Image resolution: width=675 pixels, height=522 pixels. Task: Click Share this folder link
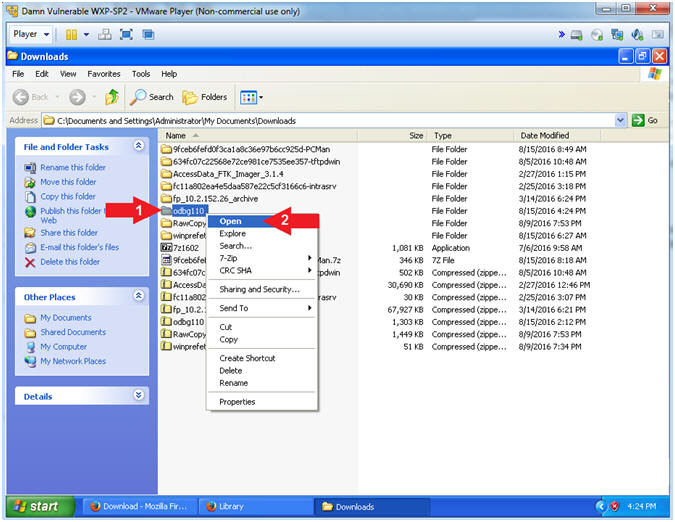pyautogui.click(x=69, y=233)
